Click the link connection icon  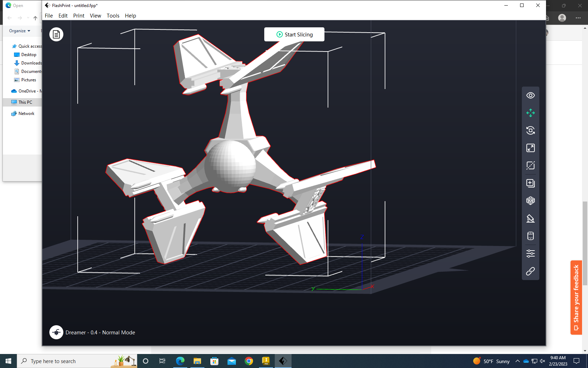pyautogui.click(x=531, y=271)
